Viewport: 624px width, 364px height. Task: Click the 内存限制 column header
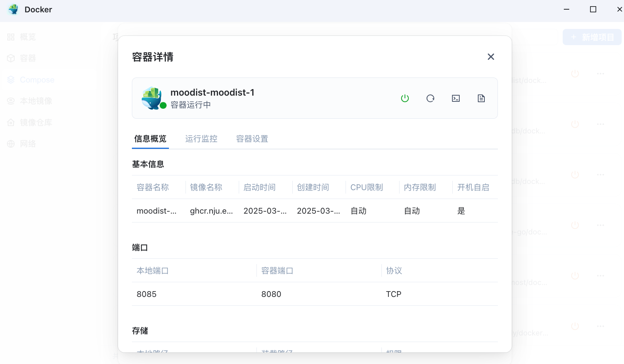(x=420, y=187)
